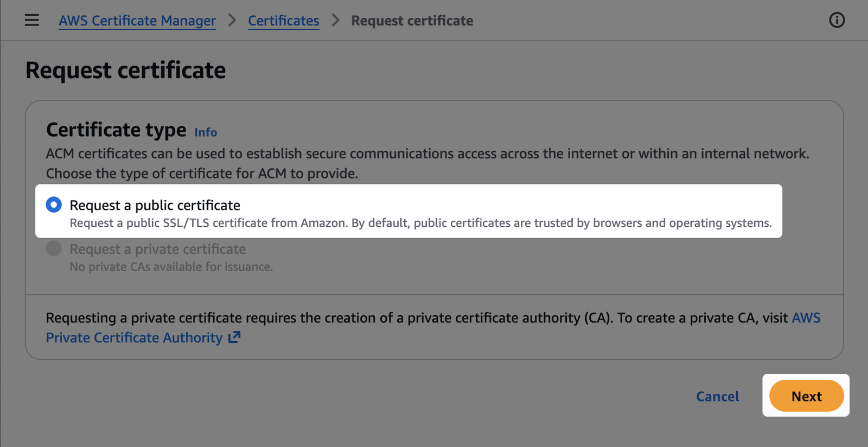Click the Request certificate page heading

(x=125, y=71)
